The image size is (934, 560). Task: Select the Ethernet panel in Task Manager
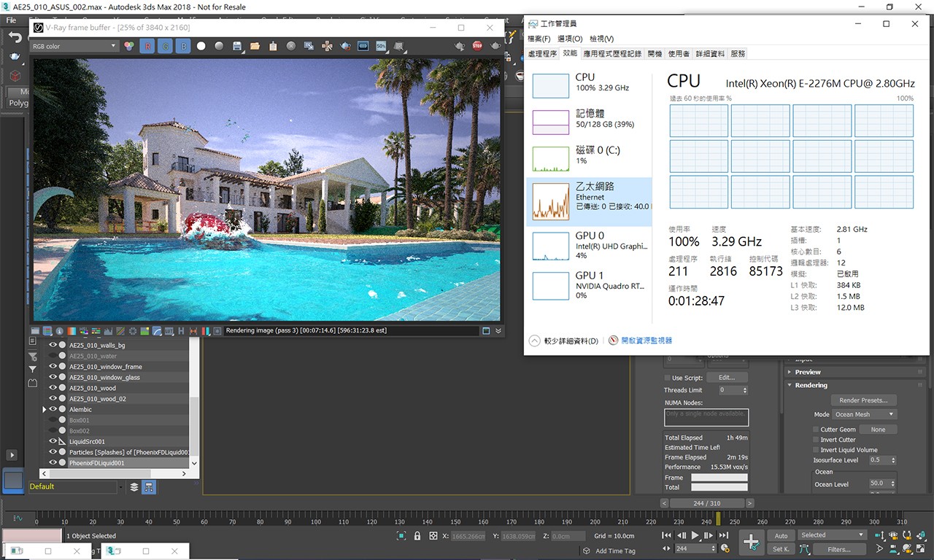pyautogui.click(x=588, y=201)
